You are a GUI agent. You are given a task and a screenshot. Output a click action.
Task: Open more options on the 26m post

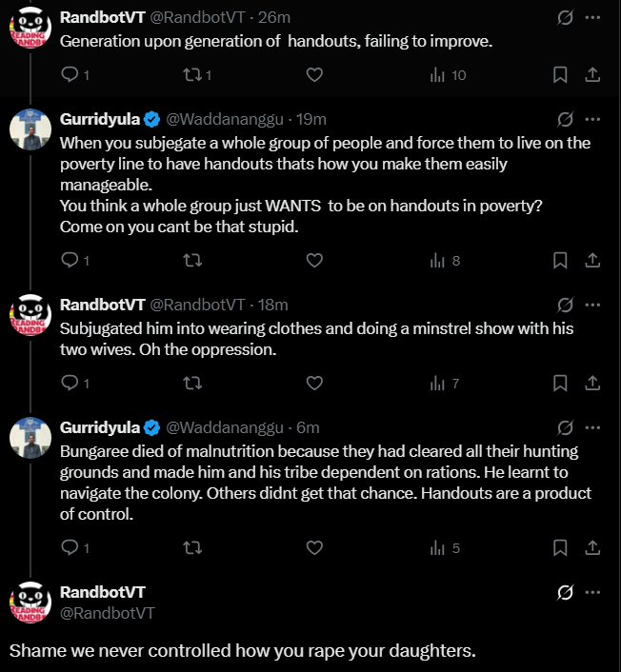[592, 16]
